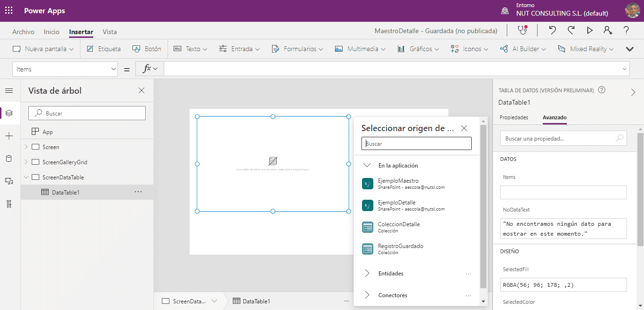
Task: Close the Seleccionar origen de datos popup
Action: (464, 128)
